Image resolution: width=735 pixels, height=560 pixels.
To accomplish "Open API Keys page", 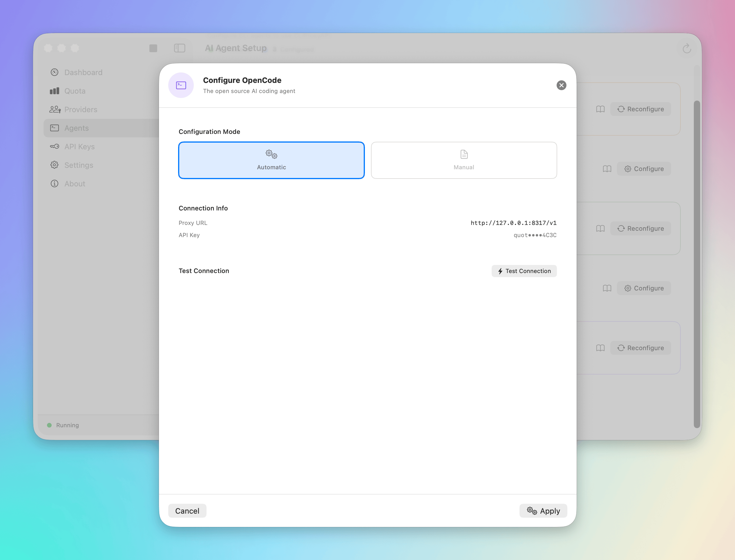I will tap(79, 147).
